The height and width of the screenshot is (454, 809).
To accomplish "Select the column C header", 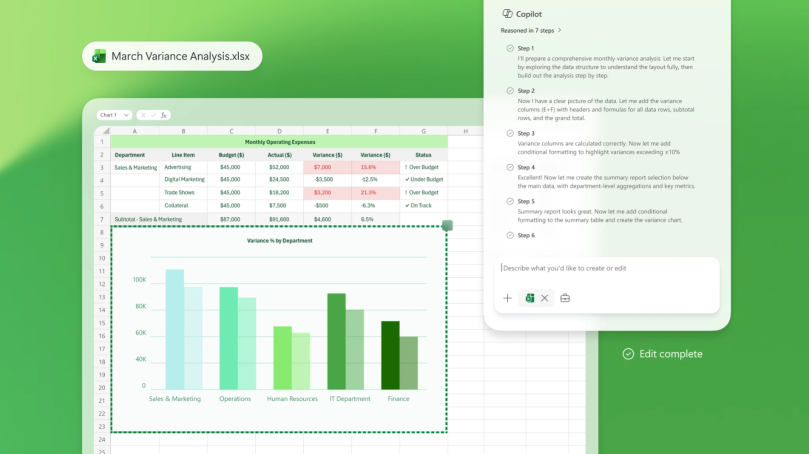I will [x=231, y=131].
